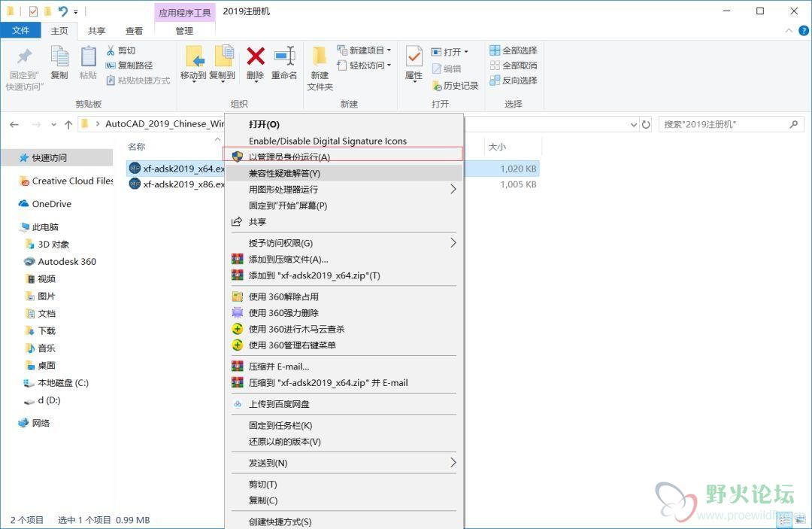Click Copy path (复制路径) in ribbon
This screenshot has width=812, height=529.
[x=129, y=65]
